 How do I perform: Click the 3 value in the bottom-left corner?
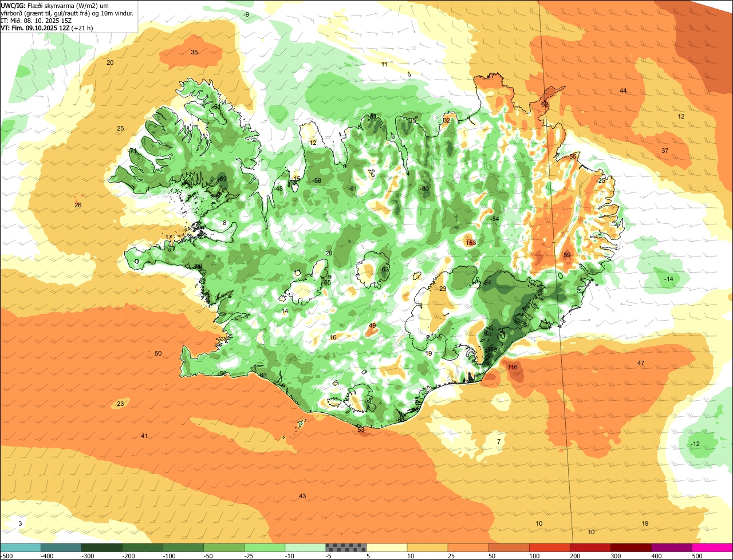coord(20,523)
